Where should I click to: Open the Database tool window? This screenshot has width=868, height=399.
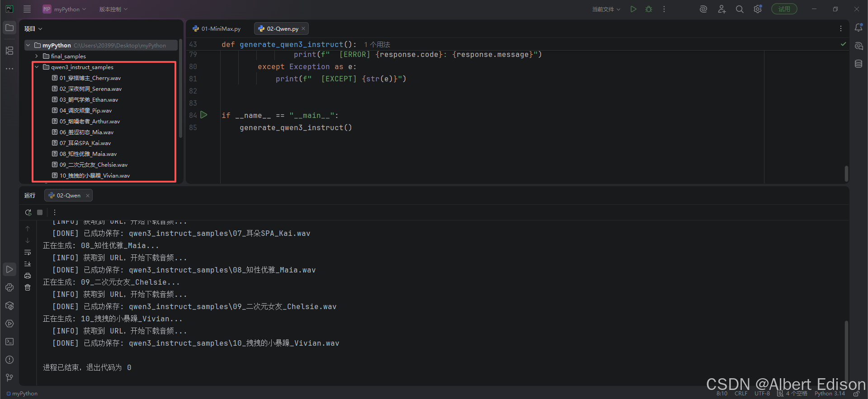click(859, 64)
